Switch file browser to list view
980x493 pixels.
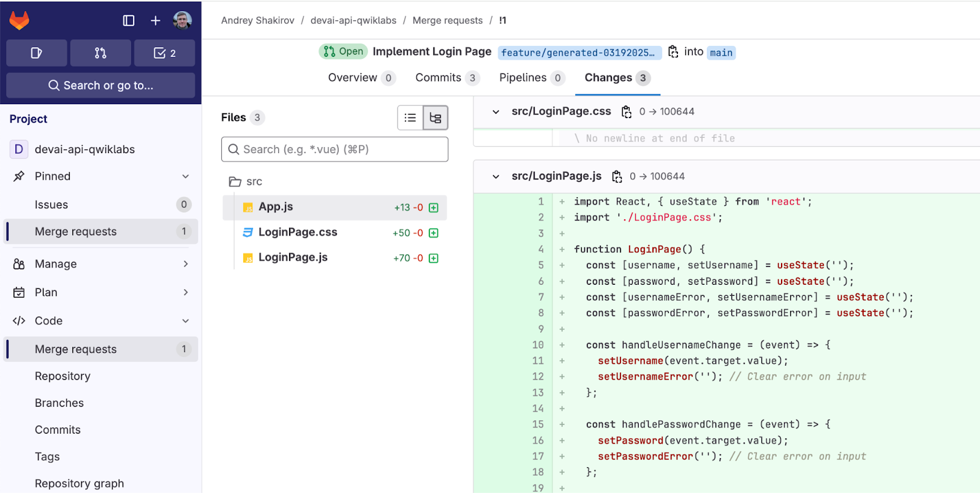(x=410, y=118)
